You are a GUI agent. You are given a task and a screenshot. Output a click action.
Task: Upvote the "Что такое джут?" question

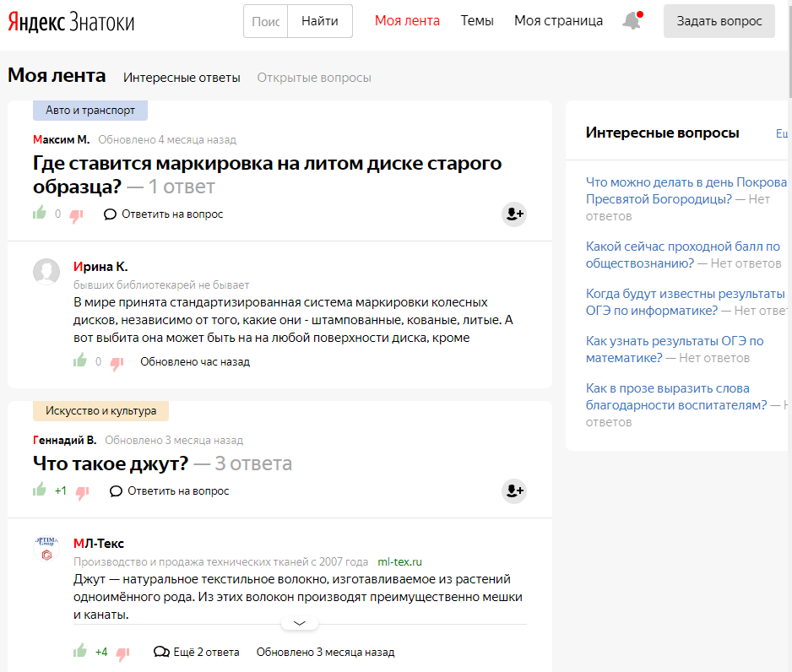click(40, 490)
